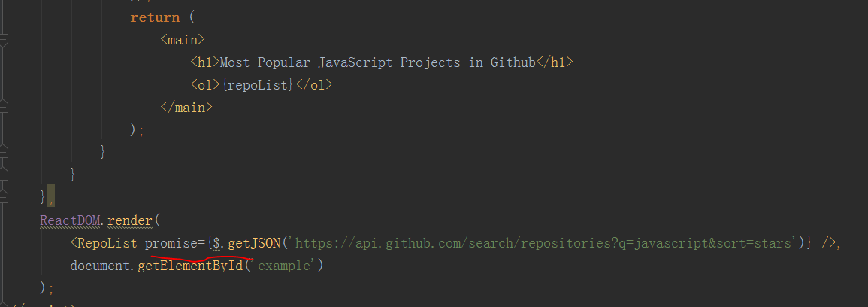Click the {repoList} expression
Viewport: 868px width, 307px height.
(257, 84)
